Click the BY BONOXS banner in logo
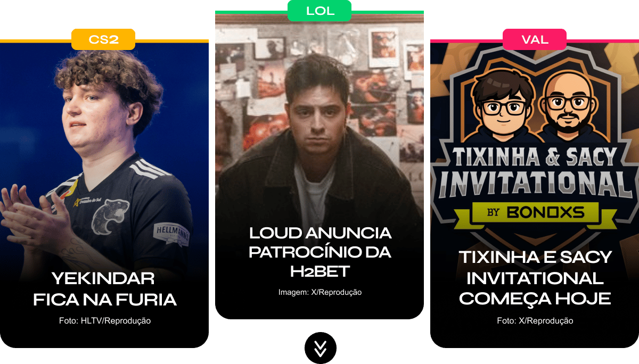Image resolution: width=639 pixels, height=364 pixels. [535, 213]
